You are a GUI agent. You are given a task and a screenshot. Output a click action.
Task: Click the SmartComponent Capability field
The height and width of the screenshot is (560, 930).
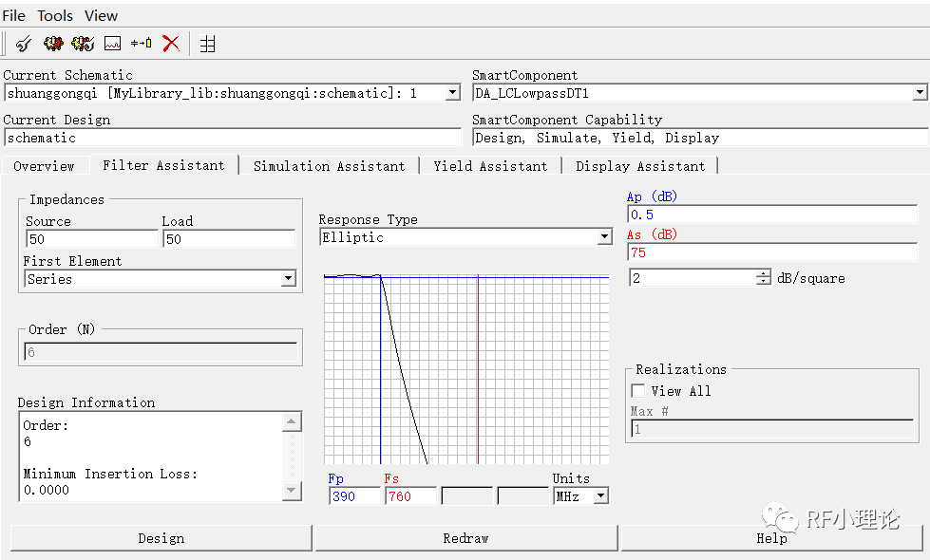tap(700, 138)
